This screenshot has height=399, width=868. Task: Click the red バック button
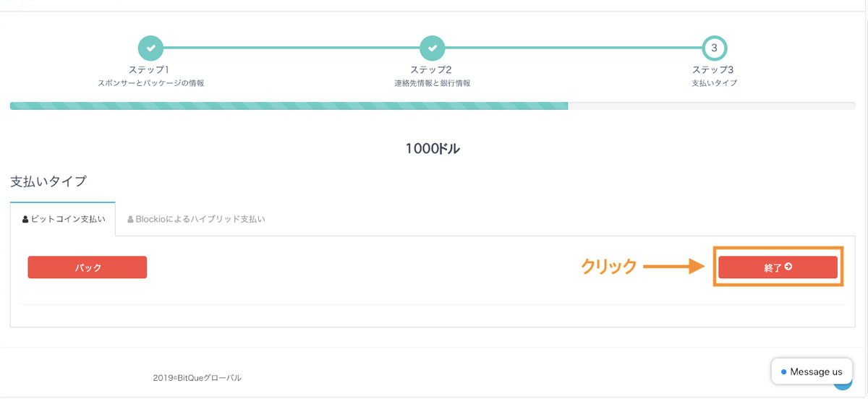(x=88, y=267)
